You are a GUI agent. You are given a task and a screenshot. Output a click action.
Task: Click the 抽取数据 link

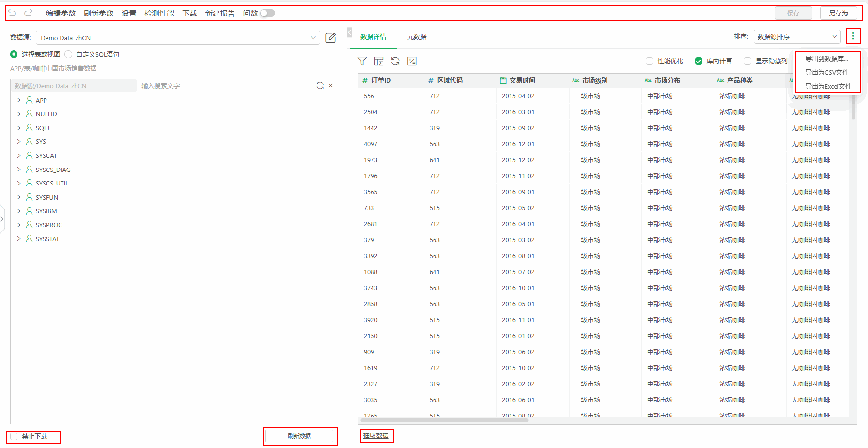(x=376, y=436)
